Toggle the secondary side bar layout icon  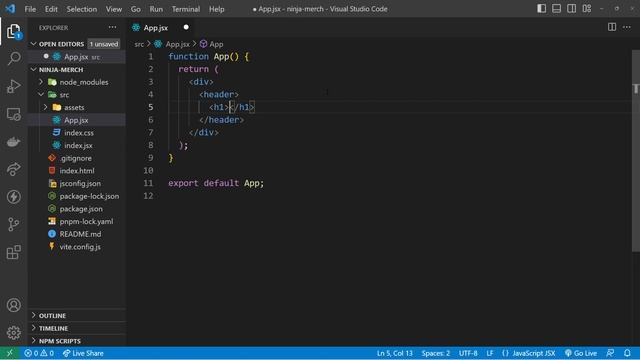point(571,9)
